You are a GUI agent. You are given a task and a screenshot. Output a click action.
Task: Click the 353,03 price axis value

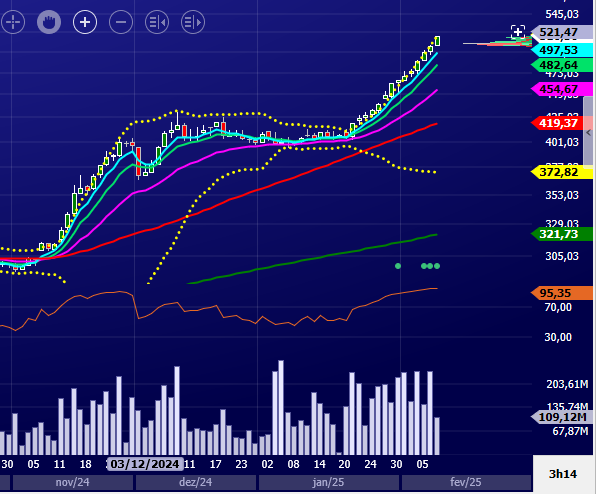[562, 195]
